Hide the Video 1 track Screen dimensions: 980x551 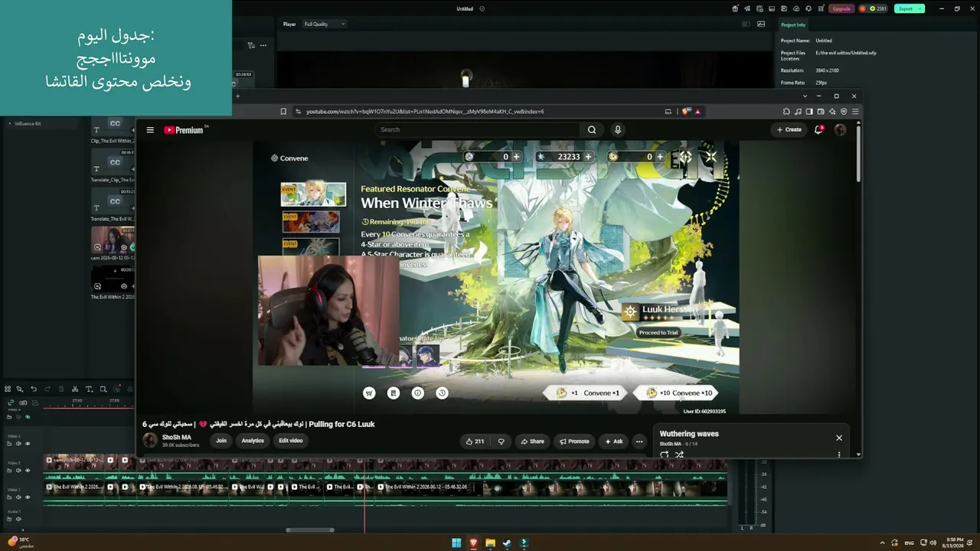28,497
